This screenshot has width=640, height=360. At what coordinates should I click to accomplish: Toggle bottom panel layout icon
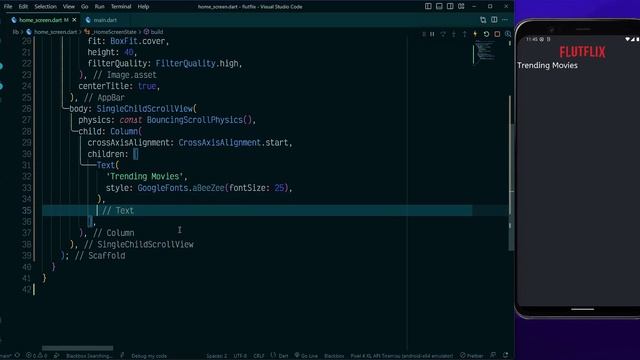(x=439, y=7)
